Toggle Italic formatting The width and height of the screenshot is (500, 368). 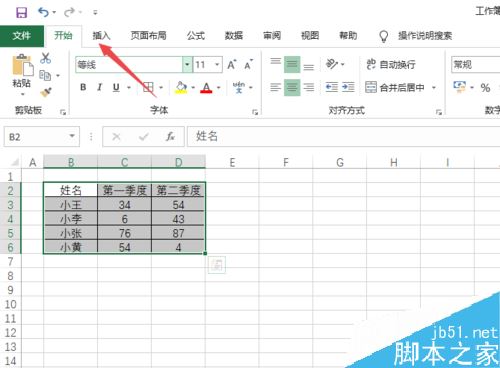click(99, 87)
